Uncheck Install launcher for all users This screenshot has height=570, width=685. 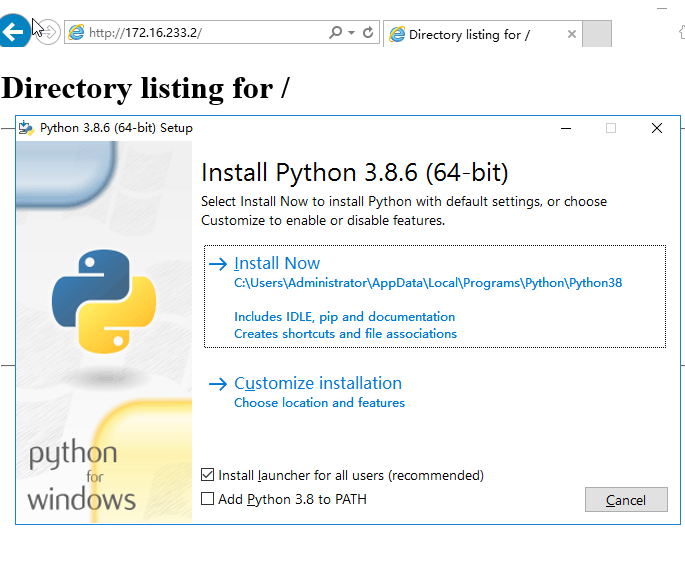(208, 475)
